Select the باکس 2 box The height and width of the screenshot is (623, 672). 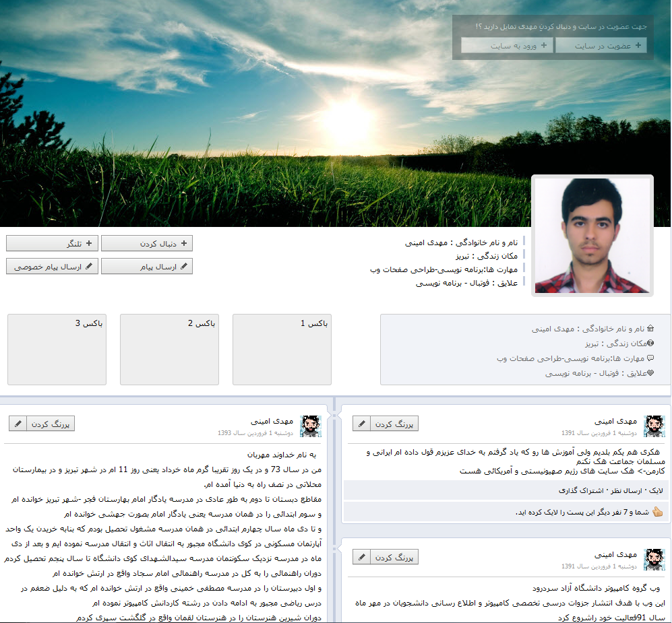pyautogui.click(x=169, y=349)
